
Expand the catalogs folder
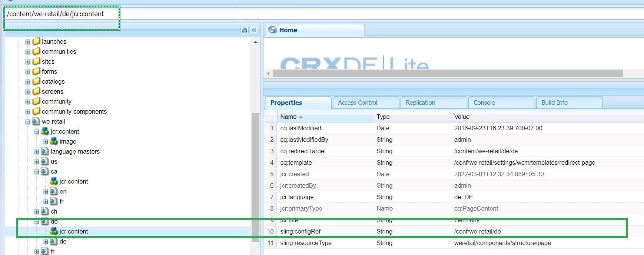(x=28, y=82)
